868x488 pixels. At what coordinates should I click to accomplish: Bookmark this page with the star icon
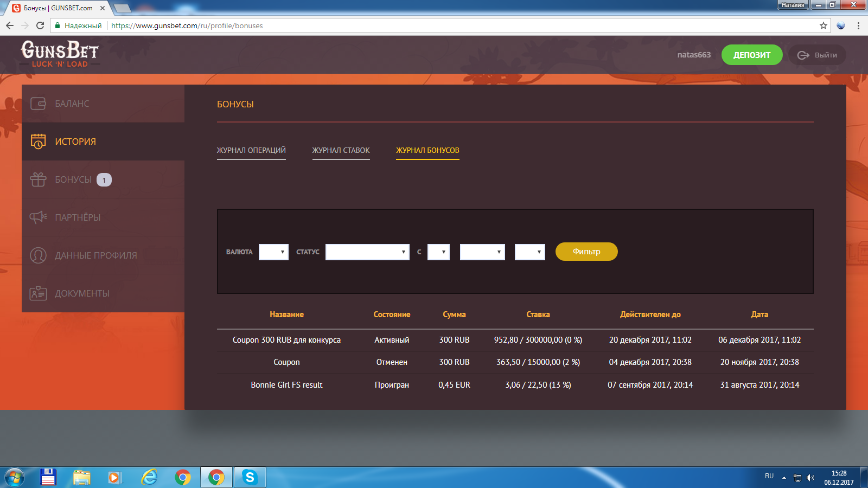pyautogui.click(x=824, y=25)
